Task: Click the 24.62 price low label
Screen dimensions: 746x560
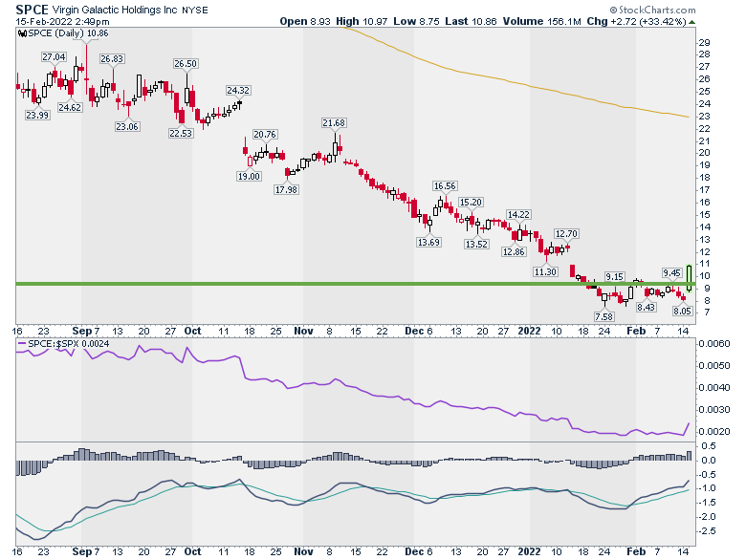Action: [x=70, y=107]
